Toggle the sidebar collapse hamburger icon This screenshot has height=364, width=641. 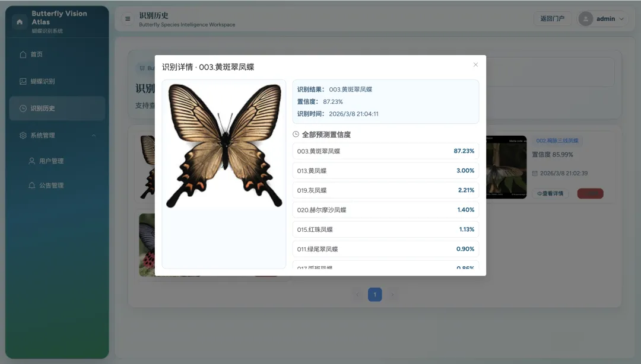tap(128, 19)
